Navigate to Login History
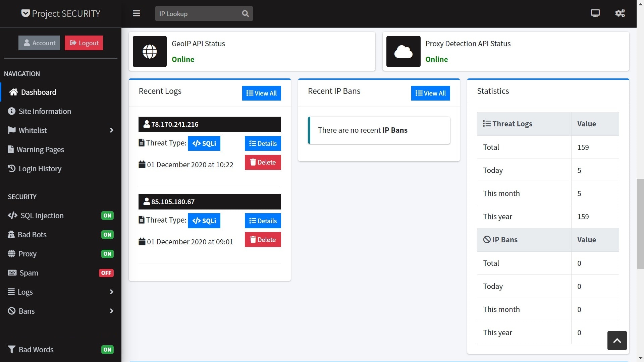Screen dimensions: 644x362 40,169
